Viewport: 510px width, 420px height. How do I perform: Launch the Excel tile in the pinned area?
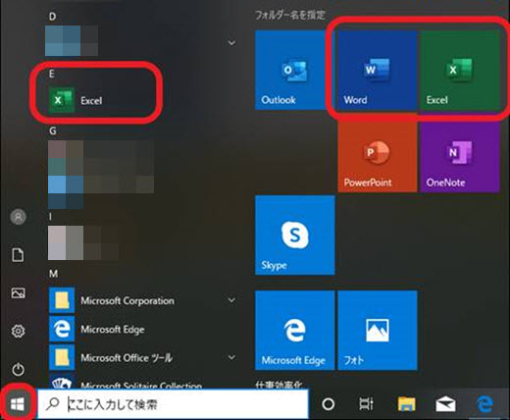point(460,70)
